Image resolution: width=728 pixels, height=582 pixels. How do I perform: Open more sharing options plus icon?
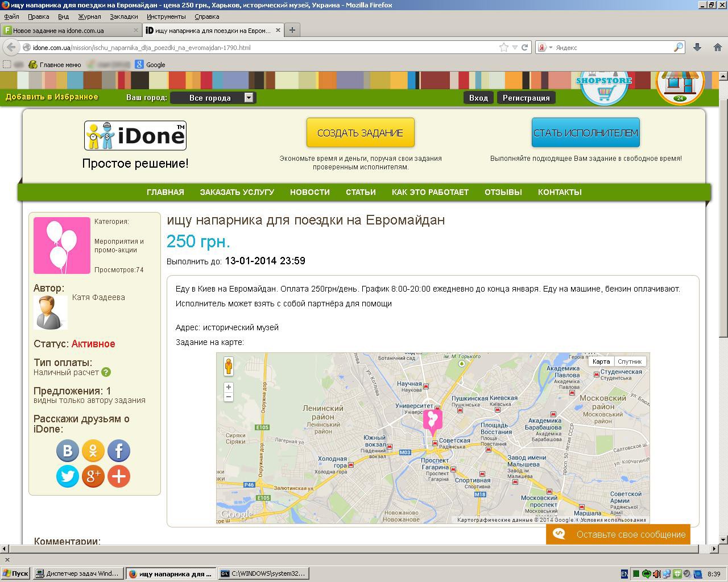pyautogui.click(x=119, y=476)
